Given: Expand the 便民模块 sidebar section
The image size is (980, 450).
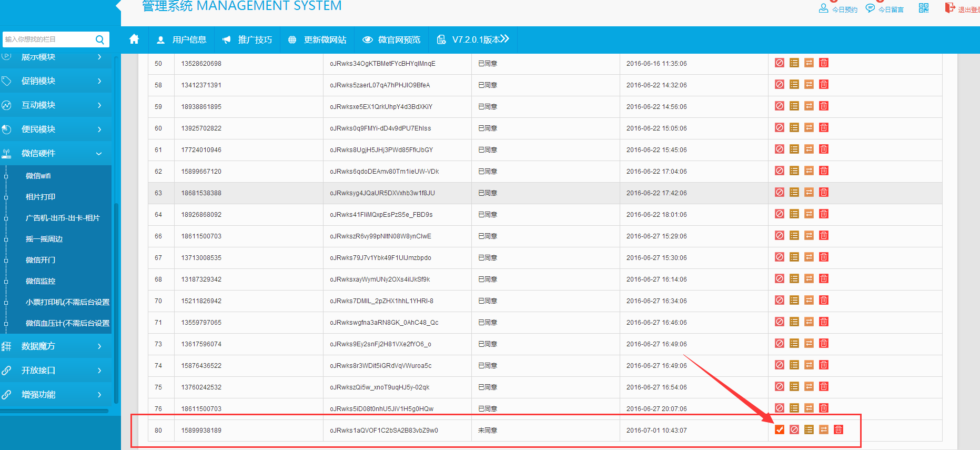Looking at the screenshot, I should [56, 129].
